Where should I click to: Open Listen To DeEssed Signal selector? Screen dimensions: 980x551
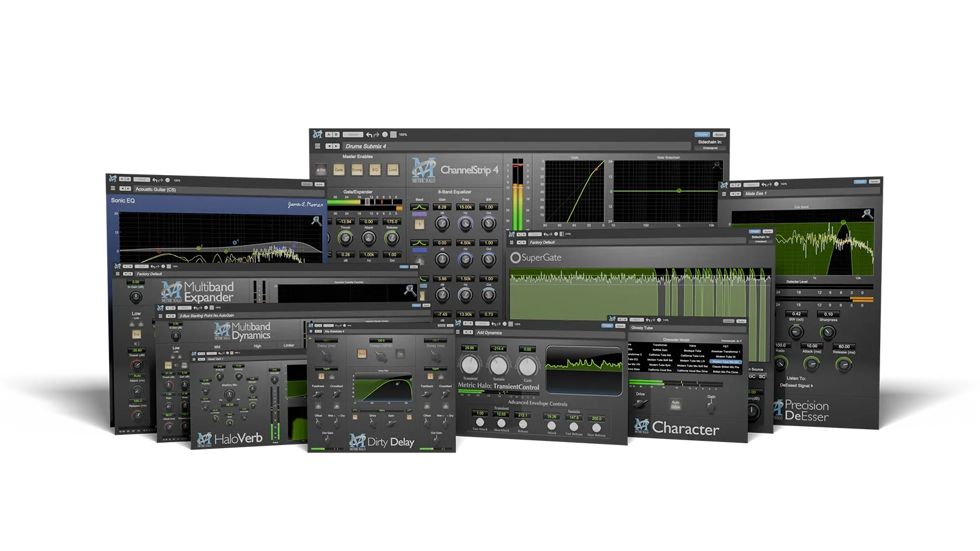[x=796, y=386]
